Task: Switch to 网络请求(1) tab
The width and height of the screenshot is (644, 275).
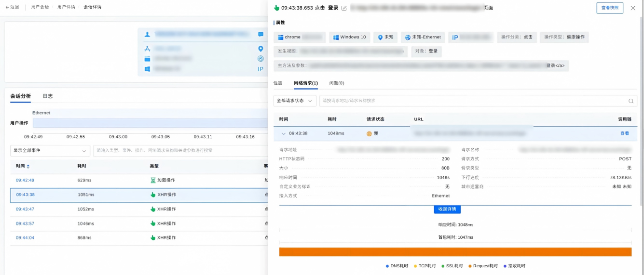Action: tap(306, 83)
